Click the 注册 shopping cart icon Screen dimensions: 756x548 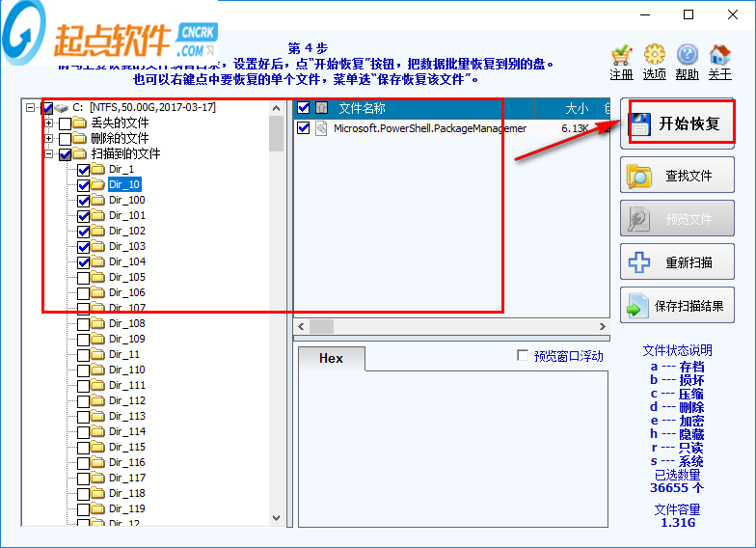tap(621, 55)
